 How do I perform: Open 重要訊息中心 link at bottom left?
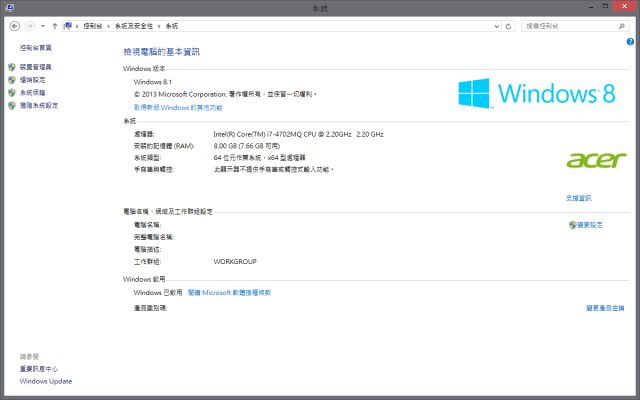point(39,369)
